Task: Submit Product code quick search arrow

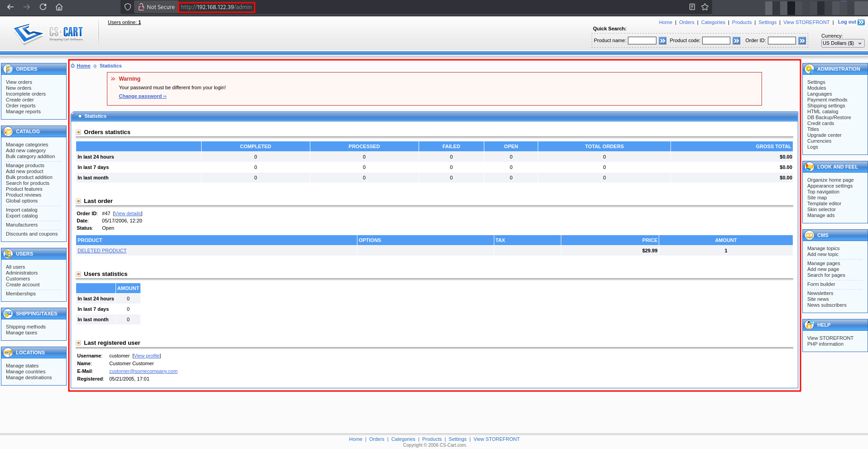Action: (736, 41)
